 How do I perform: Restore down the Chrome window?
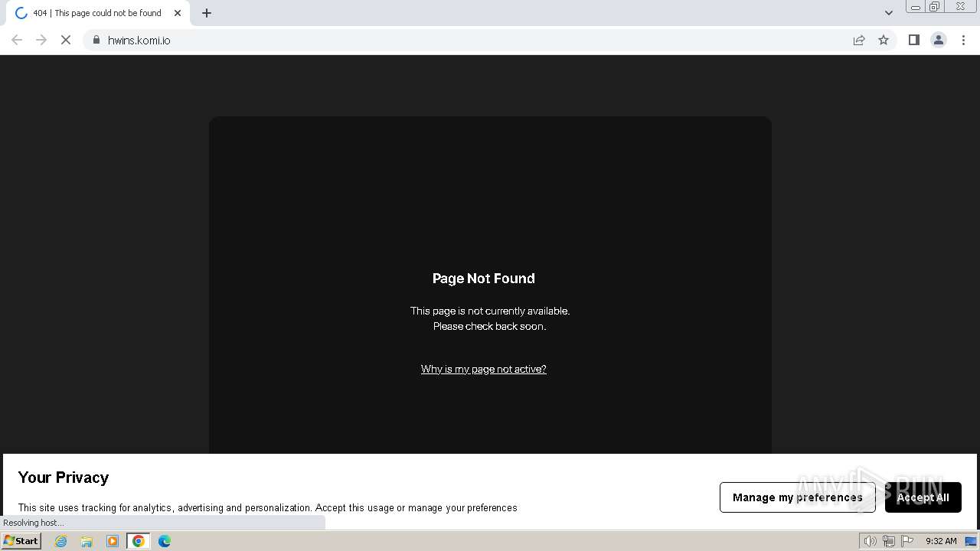(x=935, y=7)
